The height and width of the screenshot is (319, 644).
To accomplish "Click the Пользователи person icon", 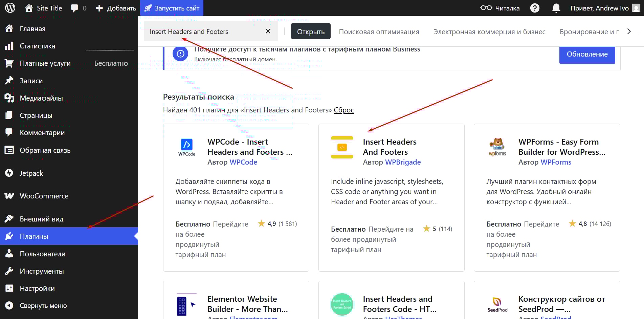I will (9, 254).
